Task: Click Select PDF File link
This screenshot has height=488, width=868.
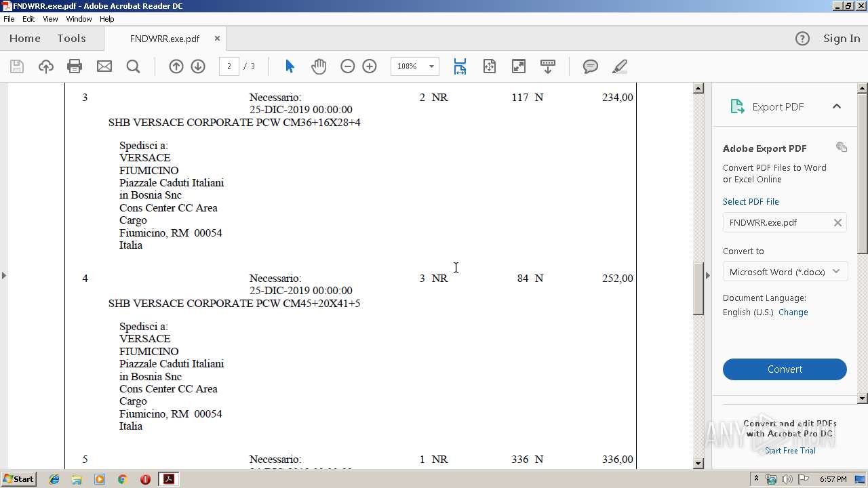Action: point(751,202)
